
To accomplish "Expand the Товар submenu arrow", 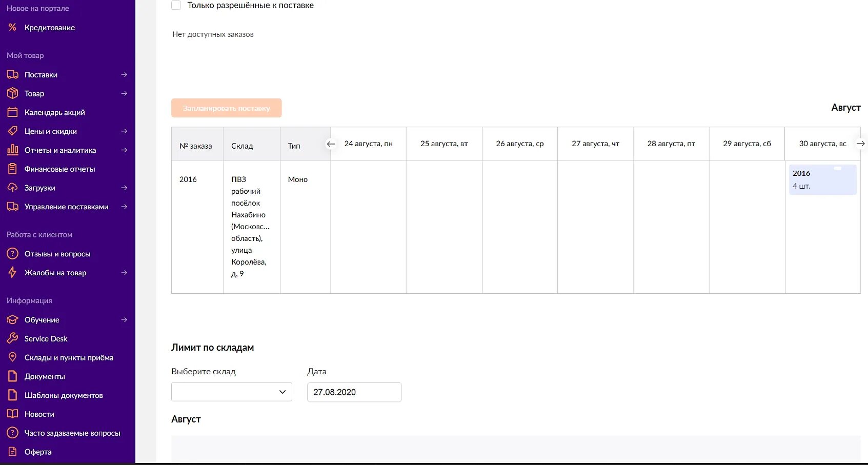I will (x=124, y=93).
